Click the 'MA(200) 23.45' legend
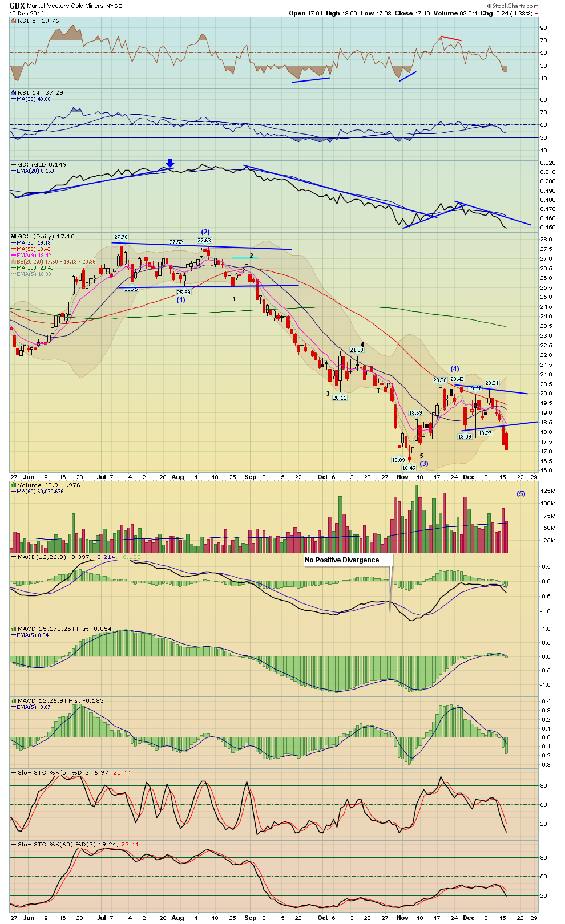Viewport: 565px width, 924px height. pos(35,268)
